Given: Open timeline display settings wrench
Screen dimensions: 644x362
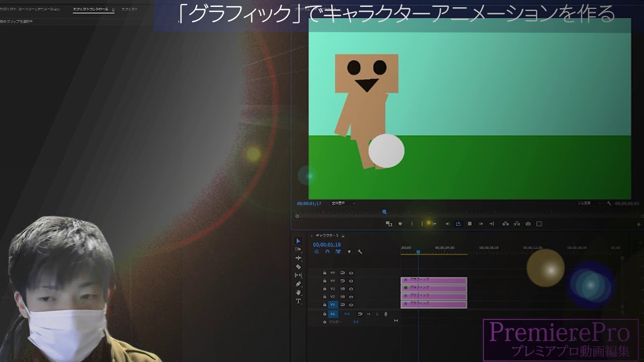Looking at the screenshot, I should click(360, 252).
